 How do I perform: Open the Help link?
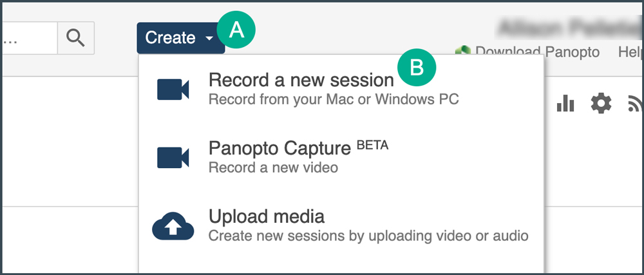[x=631, y=52]
